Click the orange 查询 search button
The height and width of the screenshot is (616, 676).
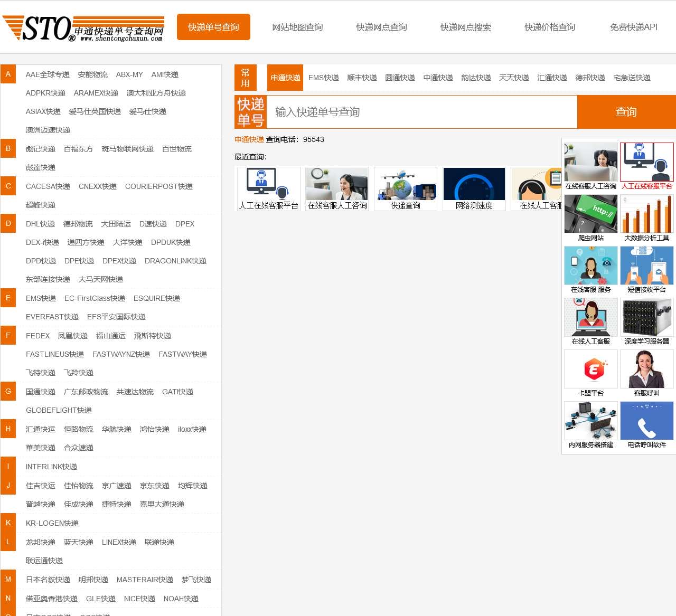tap(626, 112)
